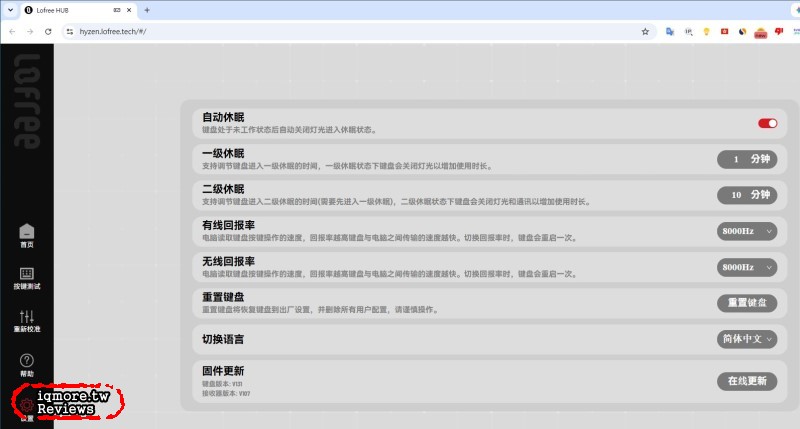Select the Lofree HUB browser tab

point(79,10)
